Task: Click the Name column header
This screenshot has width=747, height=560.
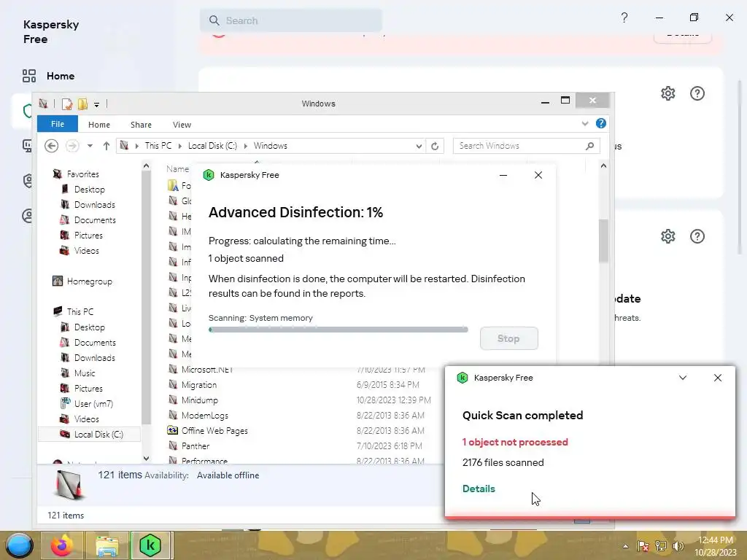Action: 178,169
